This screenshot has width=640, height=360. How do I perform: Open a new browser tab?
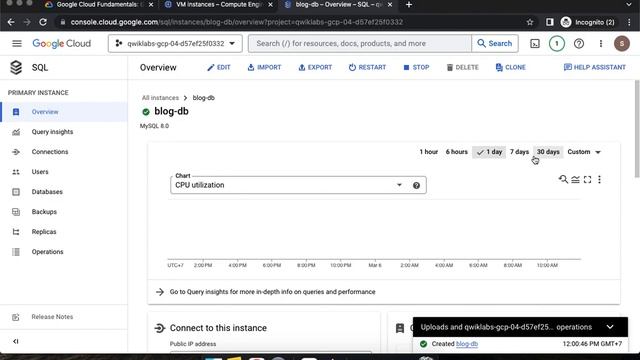tap(409, 4)
